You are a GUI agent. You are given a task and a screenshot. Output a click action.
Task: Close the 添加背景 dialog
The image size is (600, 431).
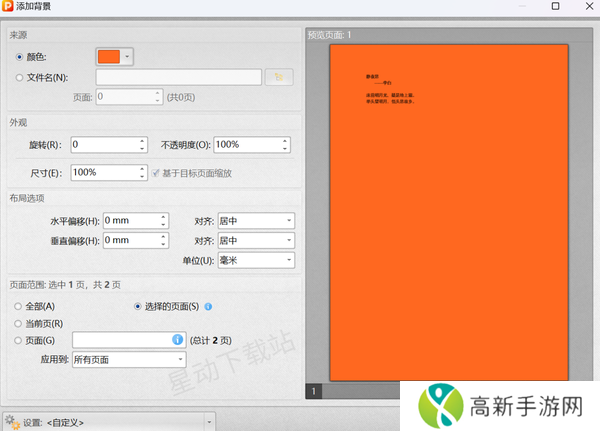(590, 6)
